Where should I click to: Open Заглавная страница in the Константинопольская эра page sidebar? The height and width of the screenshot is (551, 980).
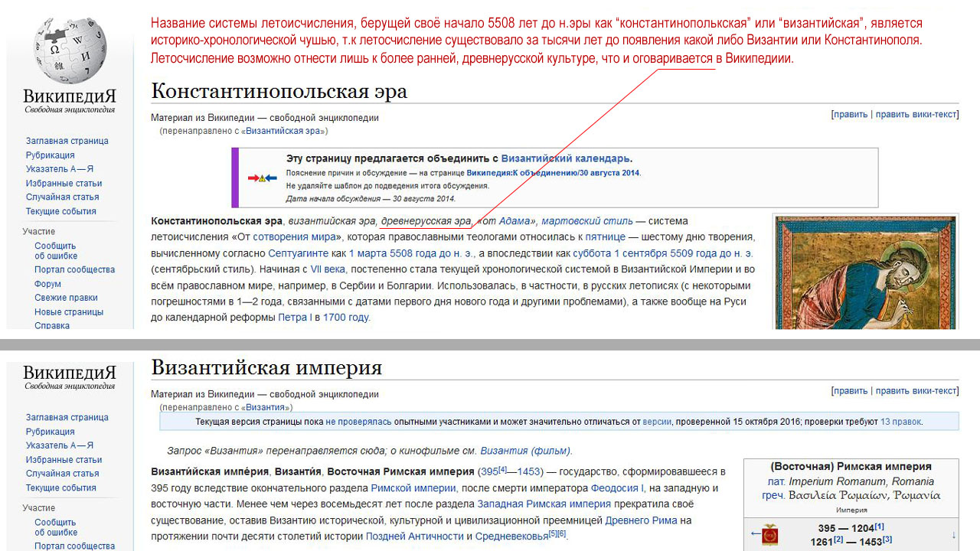tap(67, 141)
